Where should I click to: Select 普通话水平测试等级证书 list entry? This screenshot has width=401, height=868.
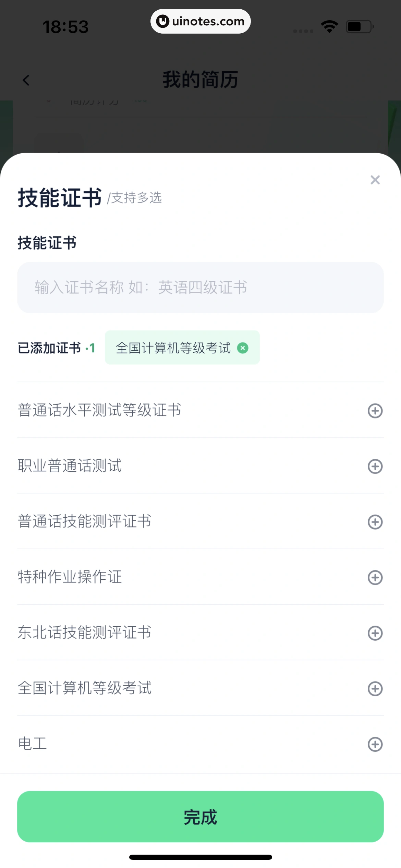point(99,410)
